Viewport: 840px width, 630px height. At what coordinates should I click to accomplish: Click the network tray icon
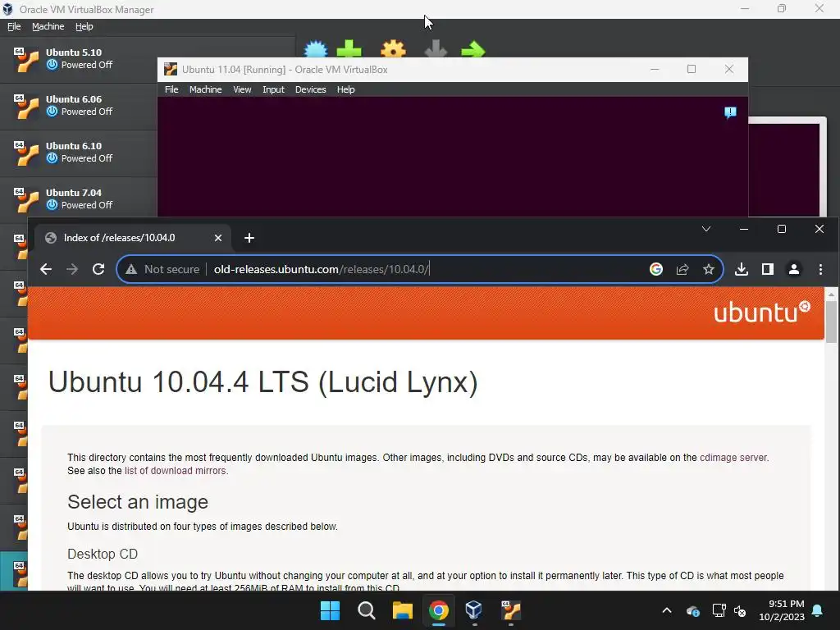click(718, 610)
